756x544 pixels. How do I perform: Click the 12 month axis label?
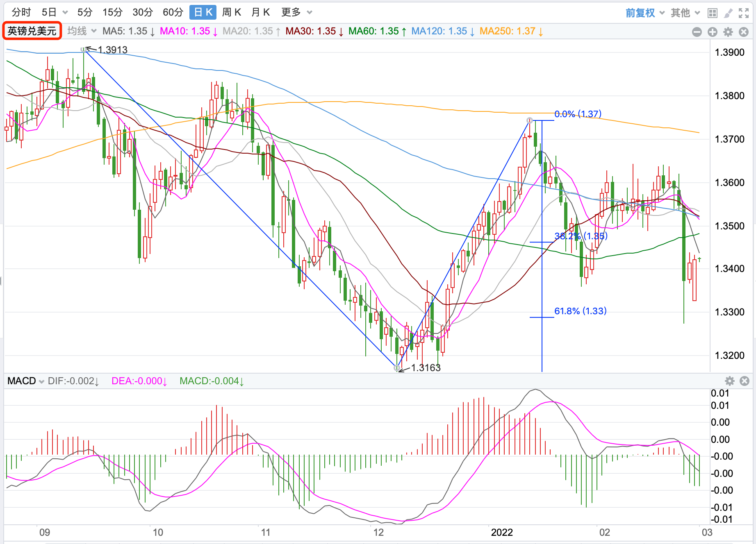click(378, 533)
